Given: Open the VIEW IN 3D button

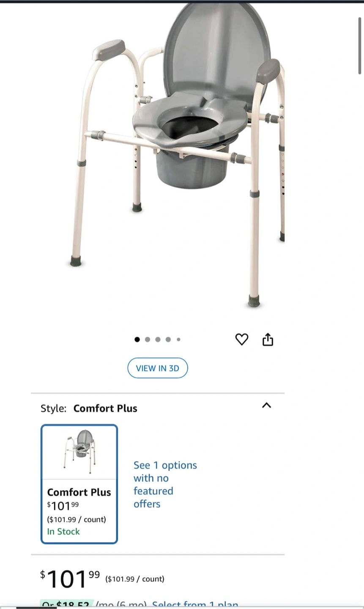Looking at the screenshot, I should coord(158,368).
